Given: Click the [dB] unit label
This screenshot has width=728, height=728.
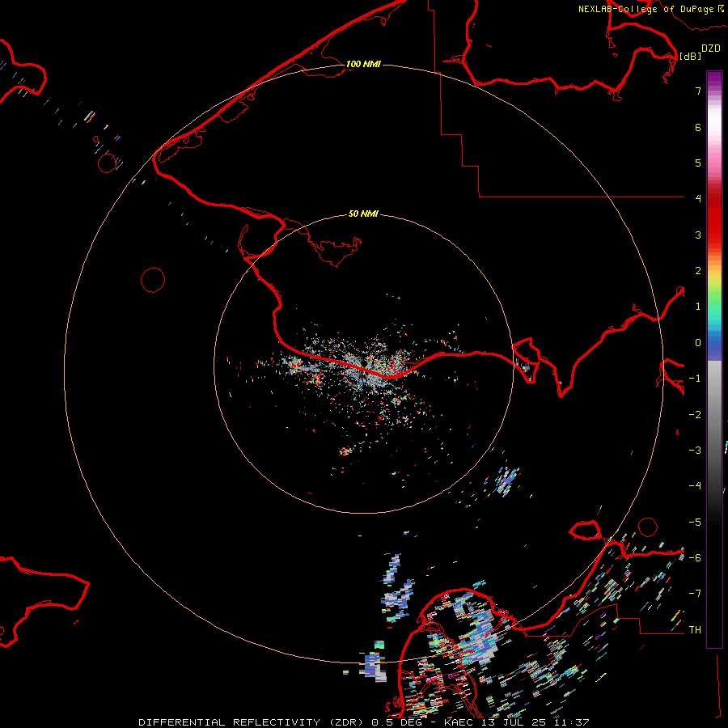Looking at the screenshot, I should pyautogui.click(x=690, y=56).
